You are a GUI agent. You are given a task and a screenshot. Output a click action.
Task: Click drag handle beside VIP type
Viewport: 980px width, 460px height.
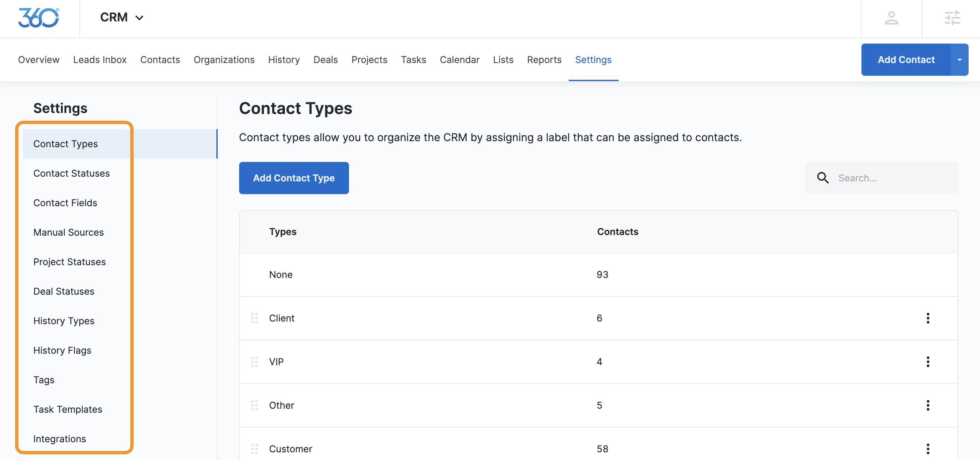click(x=255, y=361)
